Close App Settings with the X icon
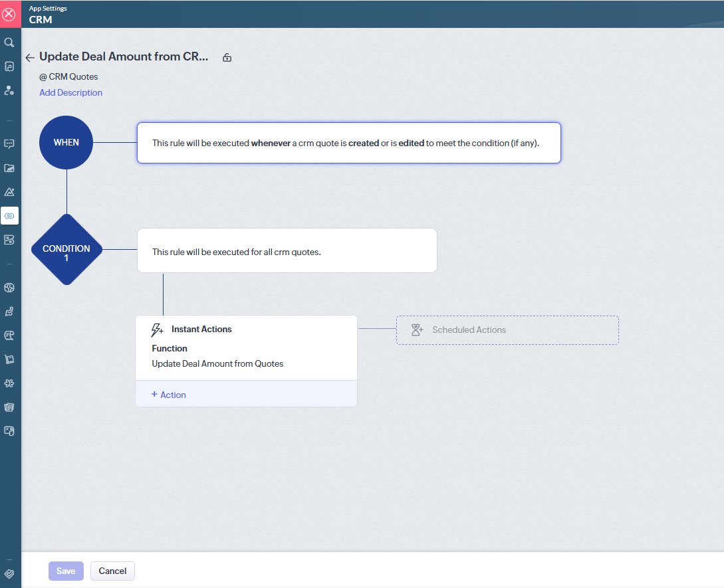 [x=9, y=15]
